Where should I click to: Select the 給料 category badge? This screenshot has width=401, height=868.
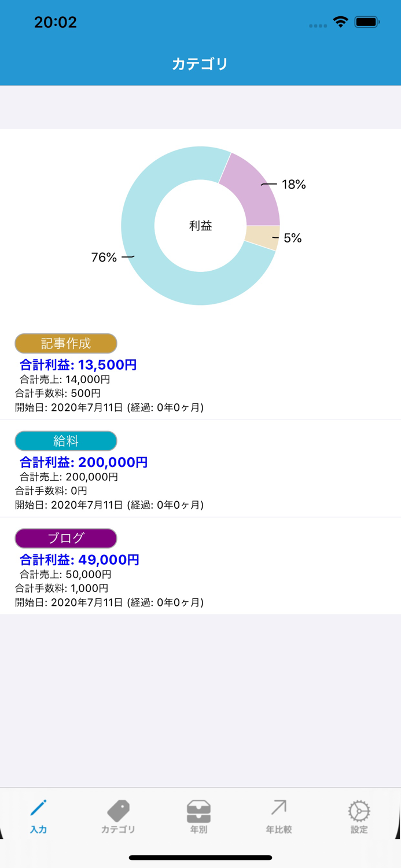coord(67,440)
